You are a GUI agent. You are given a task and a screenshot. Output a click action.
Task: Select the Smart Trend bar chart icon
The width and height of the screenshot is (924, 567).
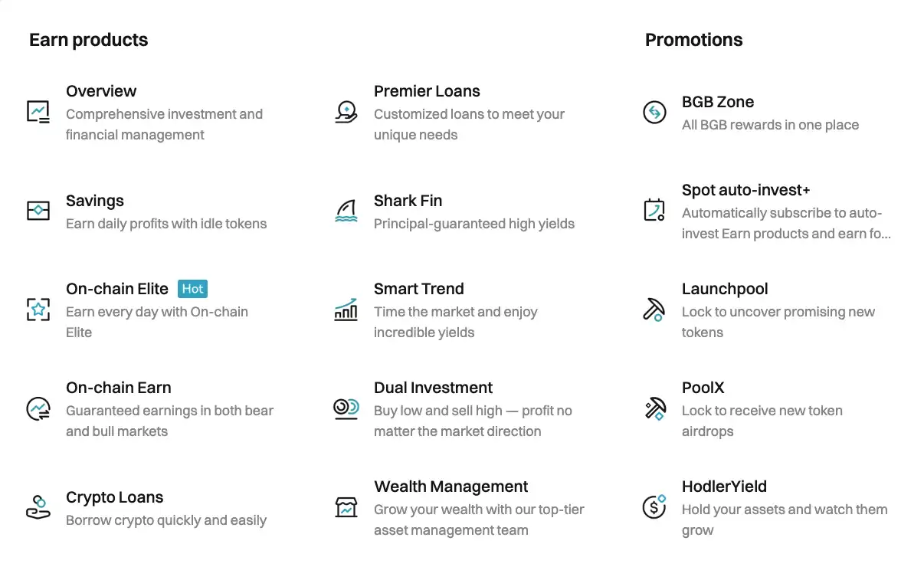[x=346, y=310]
